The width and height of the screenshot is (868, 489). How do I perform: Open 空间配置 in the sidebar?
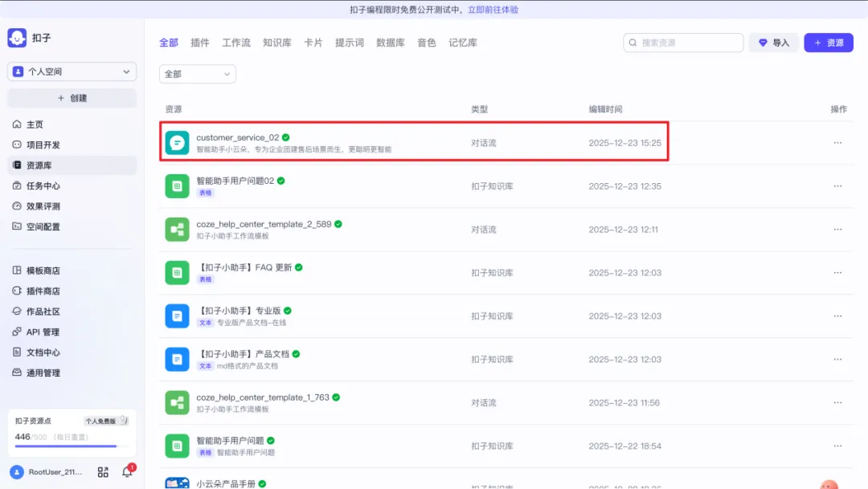(x=72, y=226)
